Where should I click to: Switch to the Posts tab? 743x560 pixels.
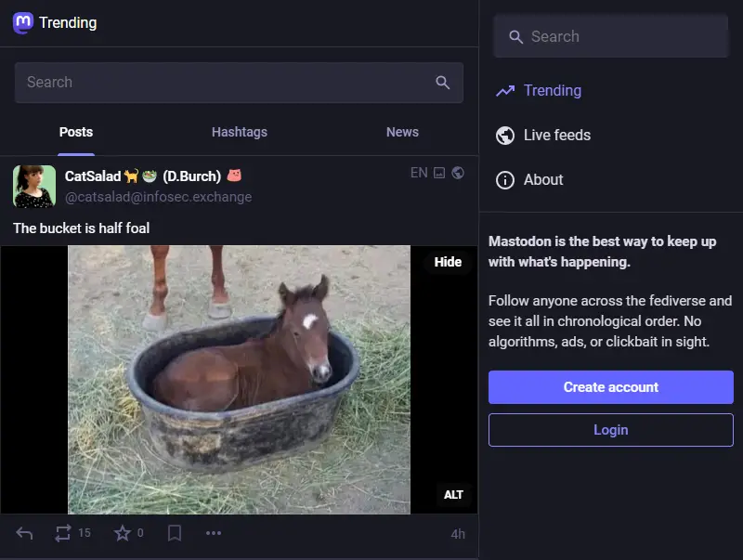[x=76, y=132]
